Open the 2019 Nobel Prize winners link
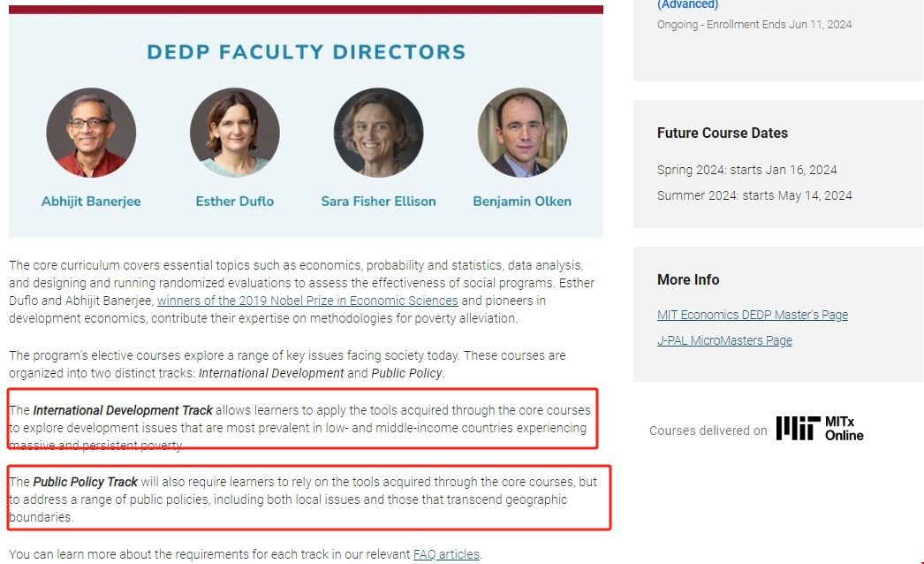 pyautogui.click(x=307, y=301)
